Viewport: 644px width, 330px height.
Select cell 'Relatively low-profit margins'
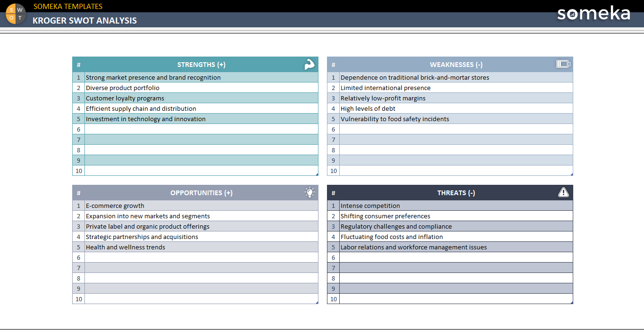pos(456,98)
